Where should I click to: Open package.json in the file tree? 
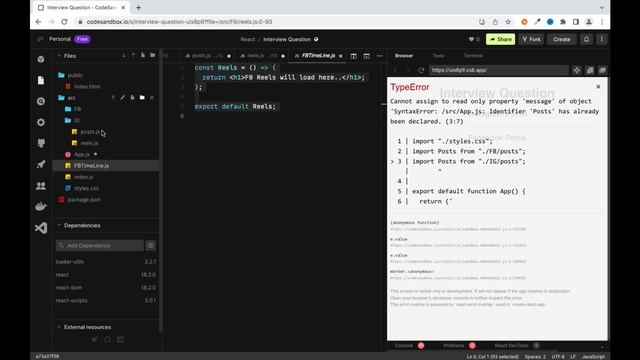coord(84,200)
